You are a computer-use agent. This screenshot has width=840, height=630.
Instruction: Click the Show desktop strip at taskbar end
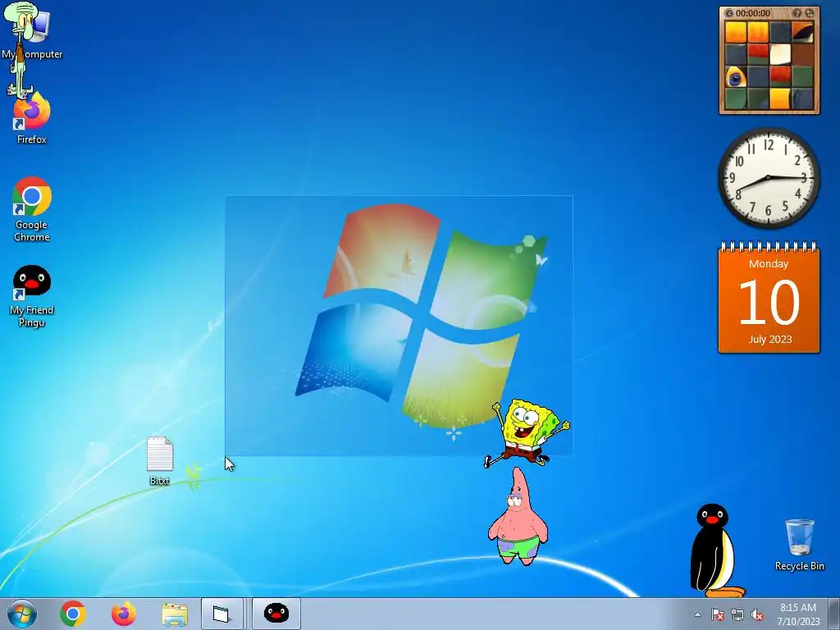pyautogui.click(x=834, y=614)
